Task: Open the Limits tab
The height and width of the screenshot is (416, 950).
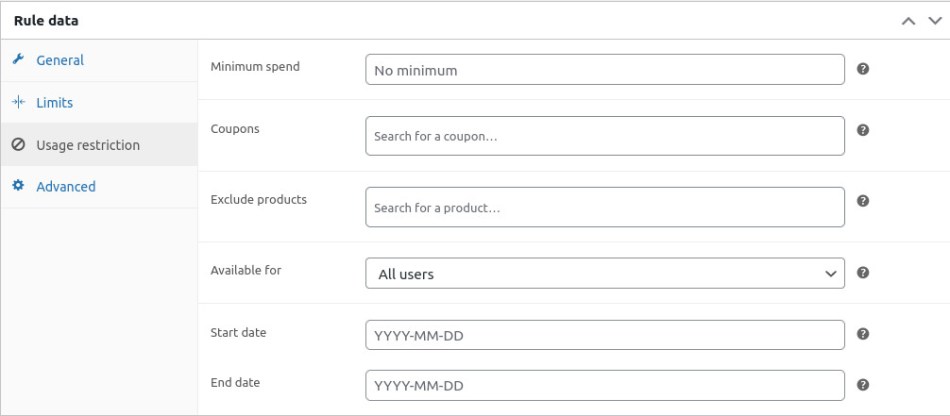Action: click(x=54, y=102)
